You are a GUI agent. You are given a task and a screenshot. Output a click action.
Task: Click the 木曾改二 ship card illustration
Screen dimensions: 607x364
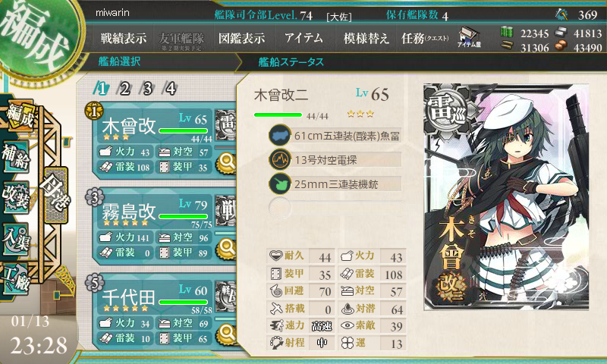(x=506, y=197)
